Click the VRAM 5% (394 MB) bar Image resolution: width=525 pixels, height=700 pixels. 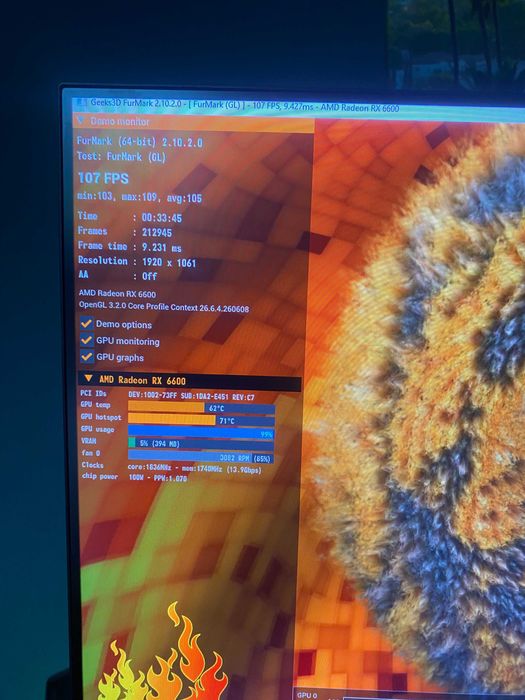pyautogui.click(x=201, y=444)
